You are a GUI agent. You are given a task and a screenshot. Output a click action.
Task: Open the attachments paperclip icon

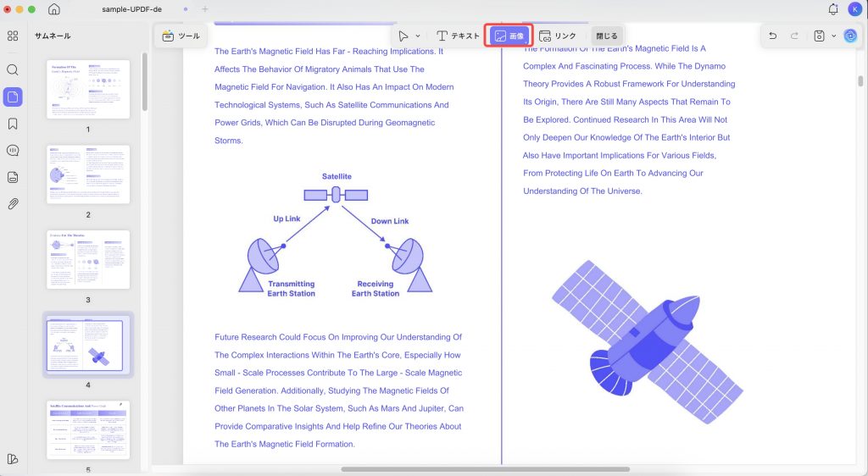(13, 204)
